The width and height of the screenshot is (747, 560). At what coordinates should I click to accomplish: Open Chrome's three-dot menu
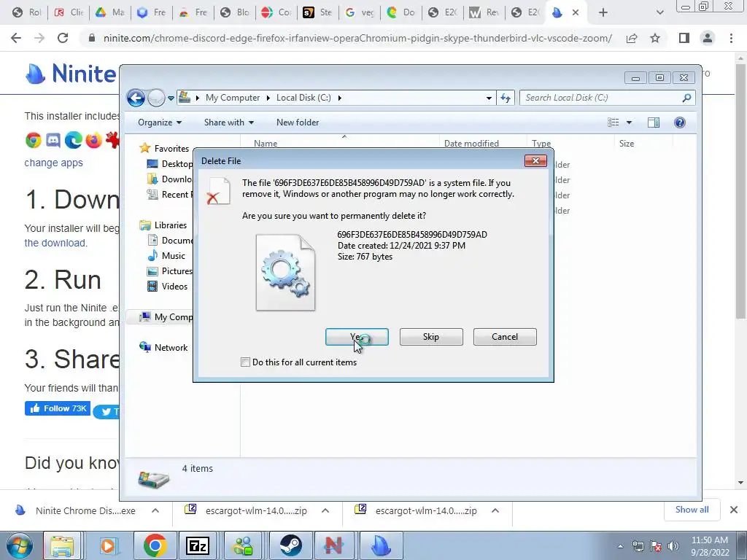(x=731, y=38)
